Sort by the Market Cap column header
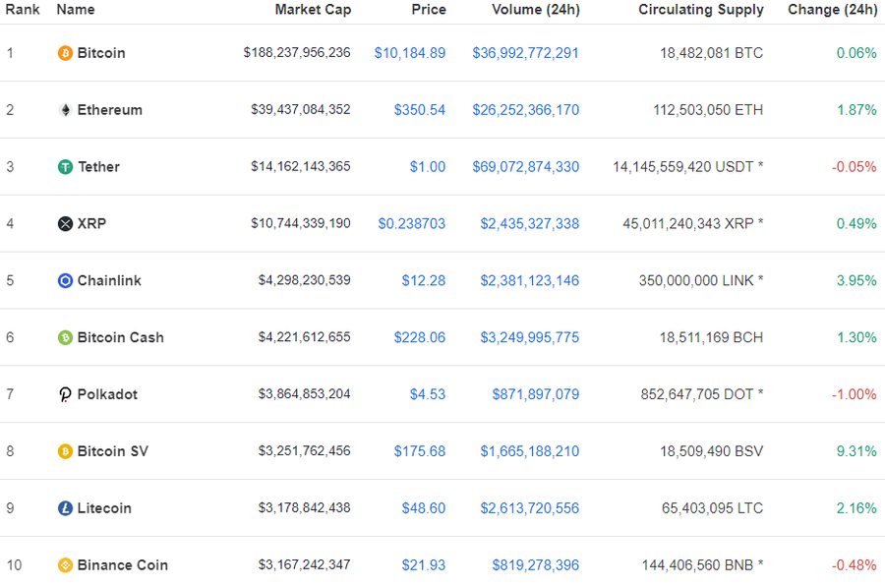The image size is (885, 588). click(x=314, y=10)
